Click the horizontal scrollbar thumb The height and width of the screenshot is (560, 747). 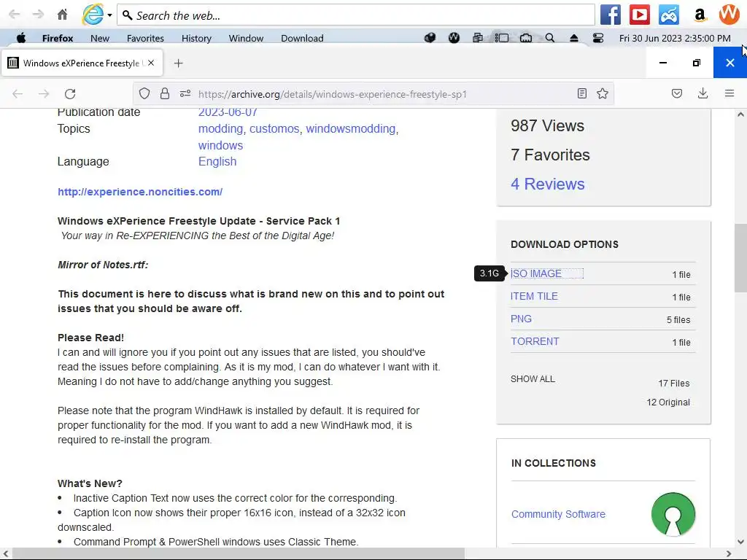tap(239, 554)
